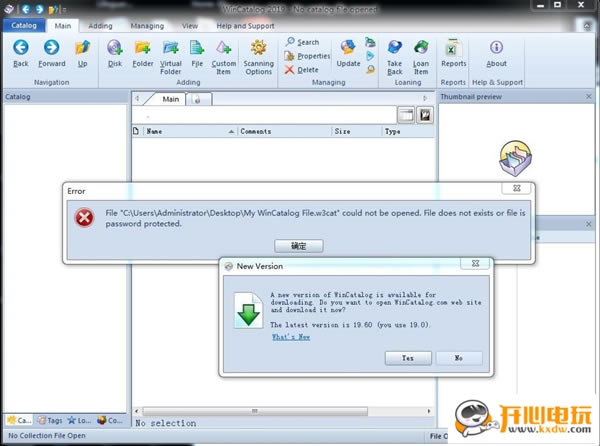Go Up one level in ribbon
600x446 pixels.
coord(82,47)
